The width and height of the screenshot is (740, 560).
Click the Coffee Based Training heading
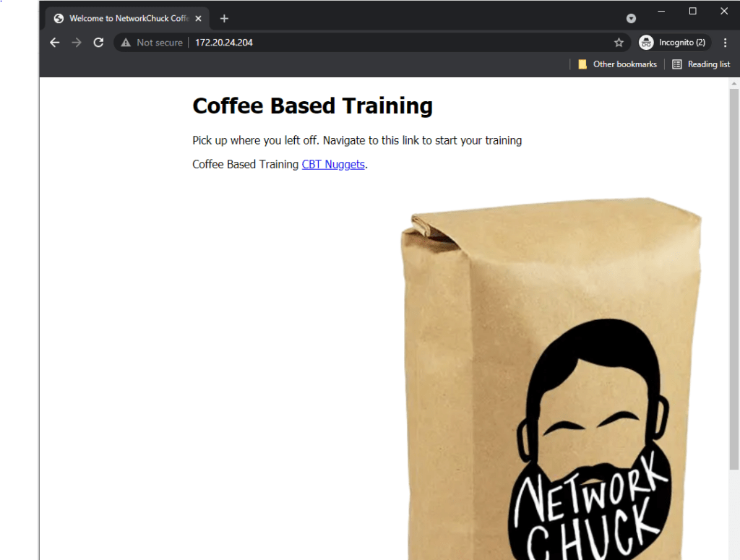pyautogui.click(x=312, y=105)
